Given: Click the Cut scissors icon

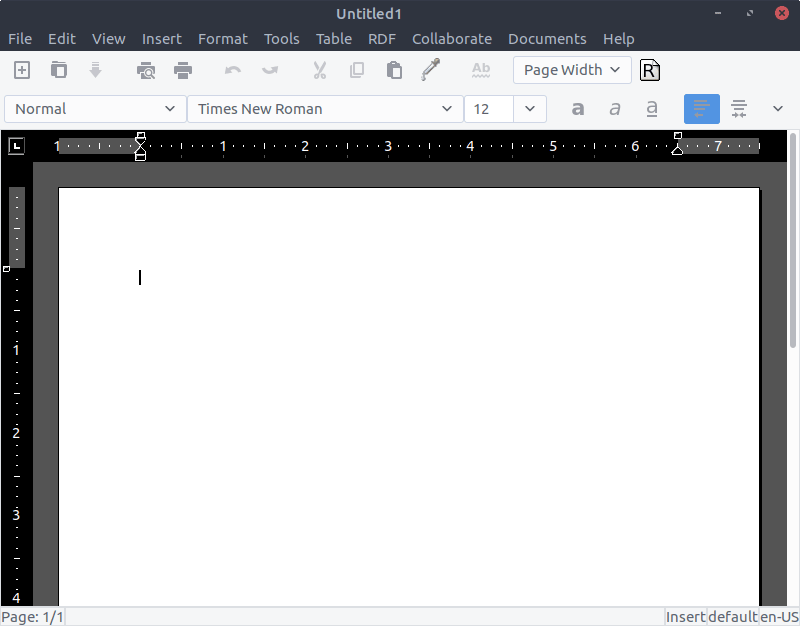Looking at the screenshot, I should pyautogui.click(x=320, y=70).
